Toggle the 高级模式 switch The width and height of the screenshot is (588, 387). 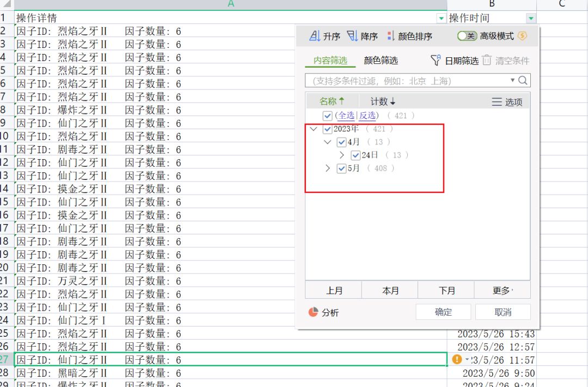pyautogui.click(x=467, y=36)
